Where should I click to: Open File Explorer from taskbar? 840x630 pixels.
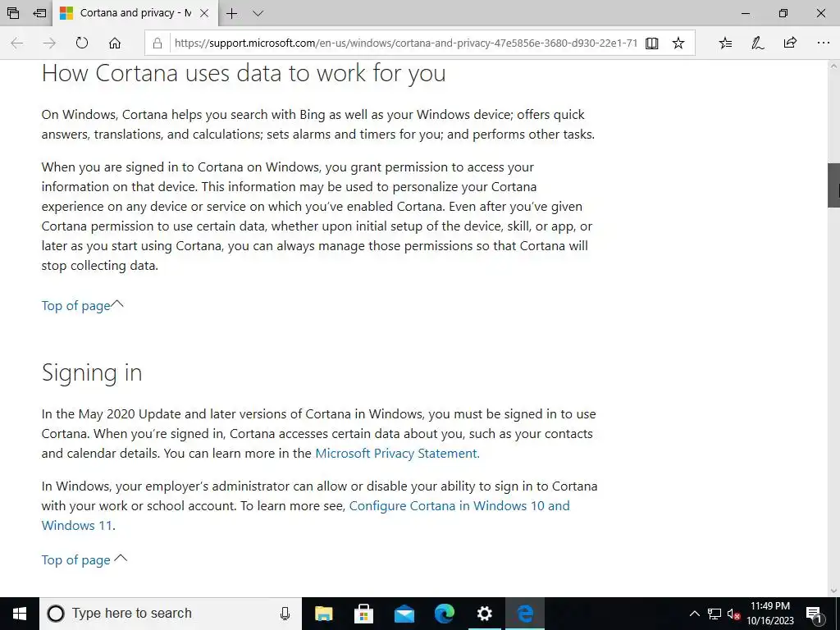(323, 614)
